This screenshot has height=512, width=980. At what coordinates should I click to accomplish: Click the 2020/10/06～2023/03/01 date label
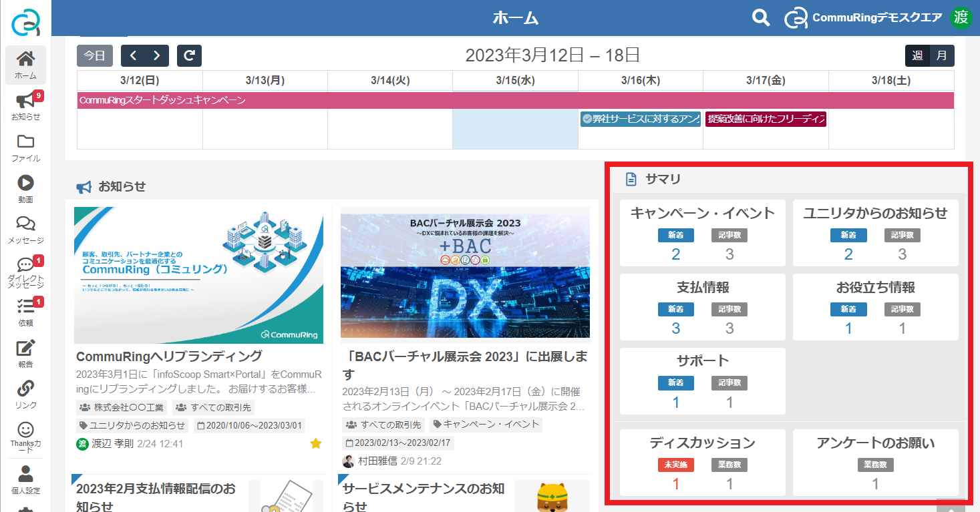[249, 425]
